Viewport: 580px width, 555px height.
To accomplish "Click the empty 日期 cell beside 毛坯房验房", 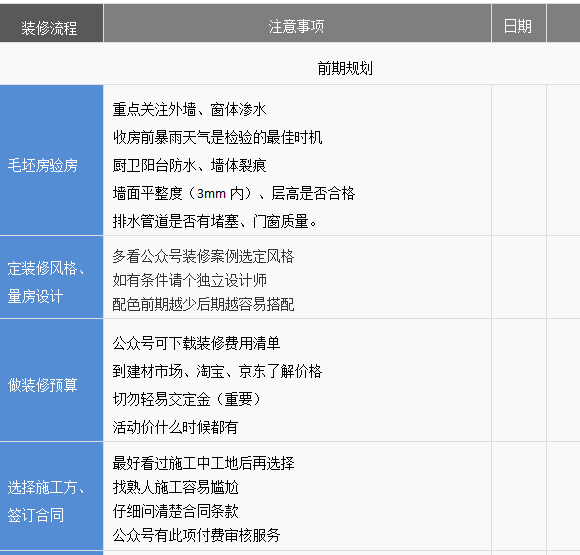I will click(x=519, y=160).
